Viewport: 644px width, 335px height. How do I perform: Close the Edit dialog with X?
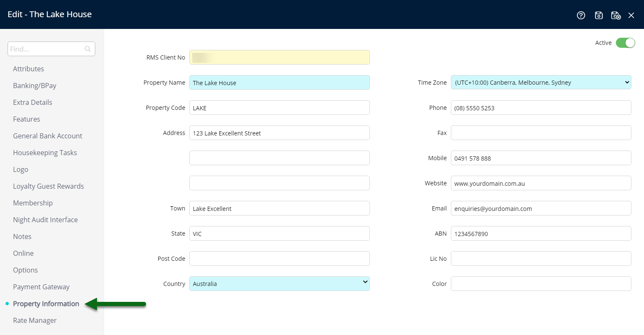pyautogui.click(x=631, y=15)
